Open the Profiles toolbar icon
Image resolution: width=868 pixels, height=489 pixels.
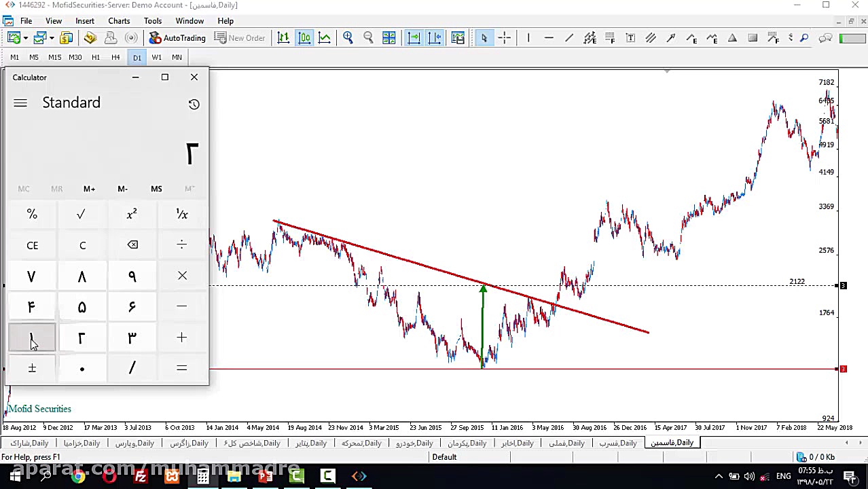pos(39,38)
